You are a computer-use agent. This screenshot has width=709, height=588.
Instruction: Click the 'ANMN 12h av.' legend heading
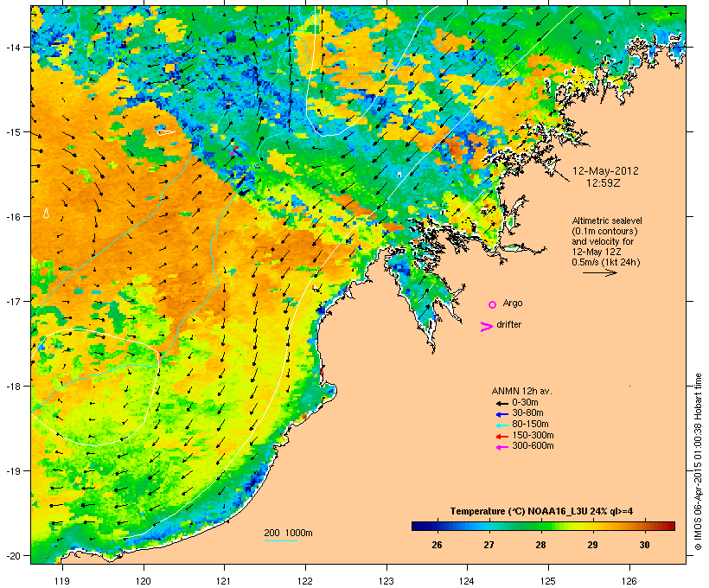(x=521, y=391)
